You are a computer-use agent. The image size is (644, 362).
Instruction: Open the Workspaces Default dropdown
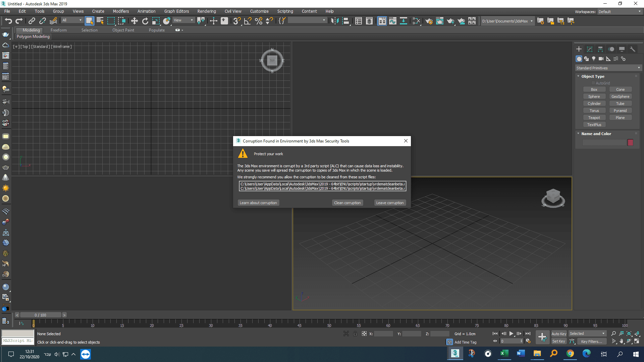(620, 11)
